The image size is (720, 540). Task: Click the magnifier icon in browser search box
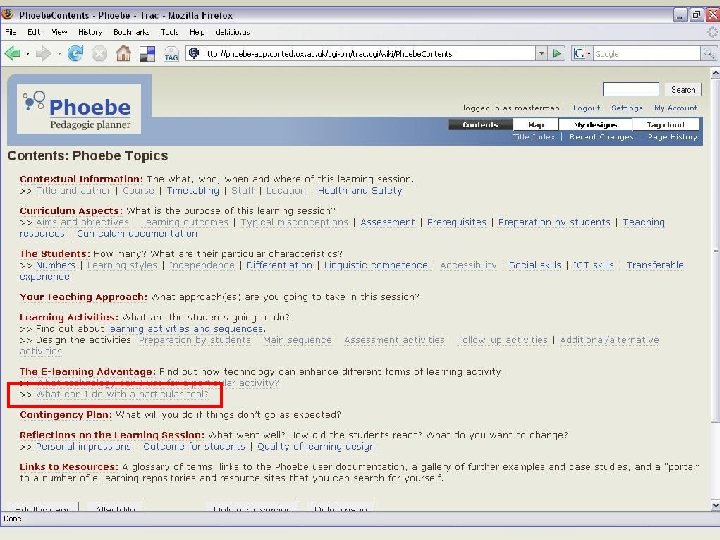[x=708, y=54]
